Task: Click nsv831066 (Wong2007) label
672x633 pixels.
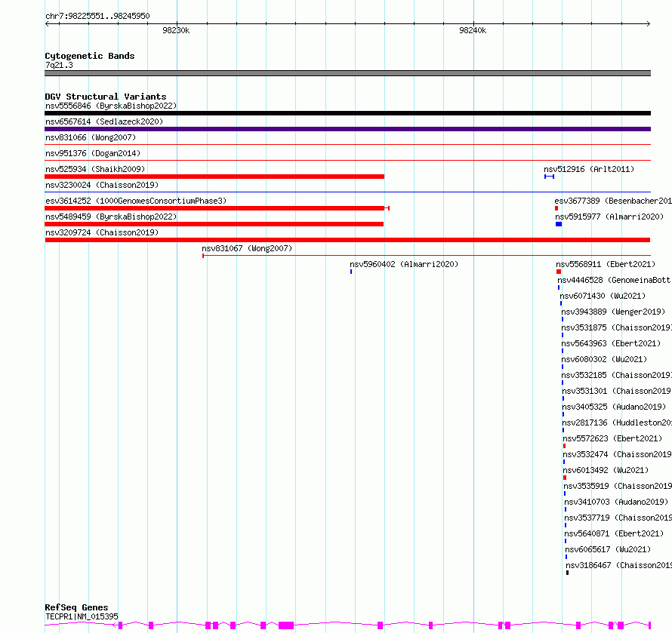Action: [x=91, y=137]
